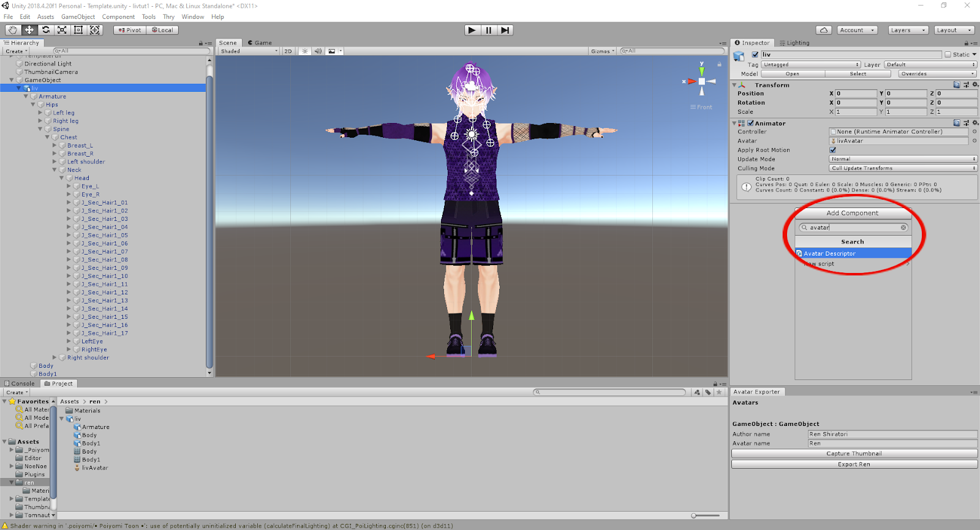980x530 pixels.
Task: Open the Tag Untagged dropdown
Action: click(811, 64)
